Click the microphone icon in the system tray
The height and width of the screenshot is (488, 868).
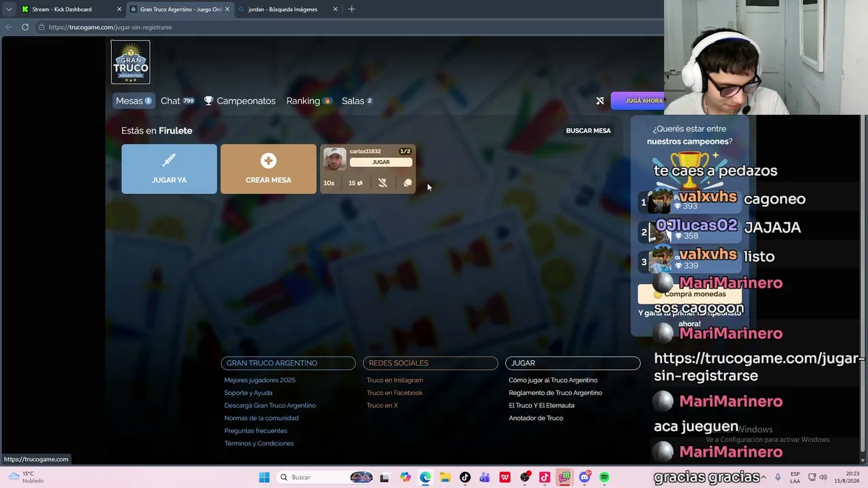coord(778,477)
